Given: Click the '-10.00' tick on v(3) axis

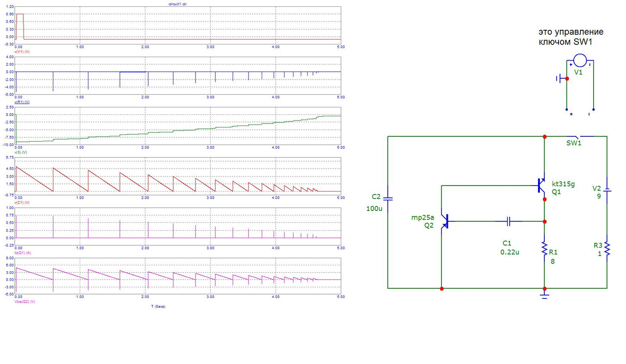Looking at the screenshot, I should (9, 146).
